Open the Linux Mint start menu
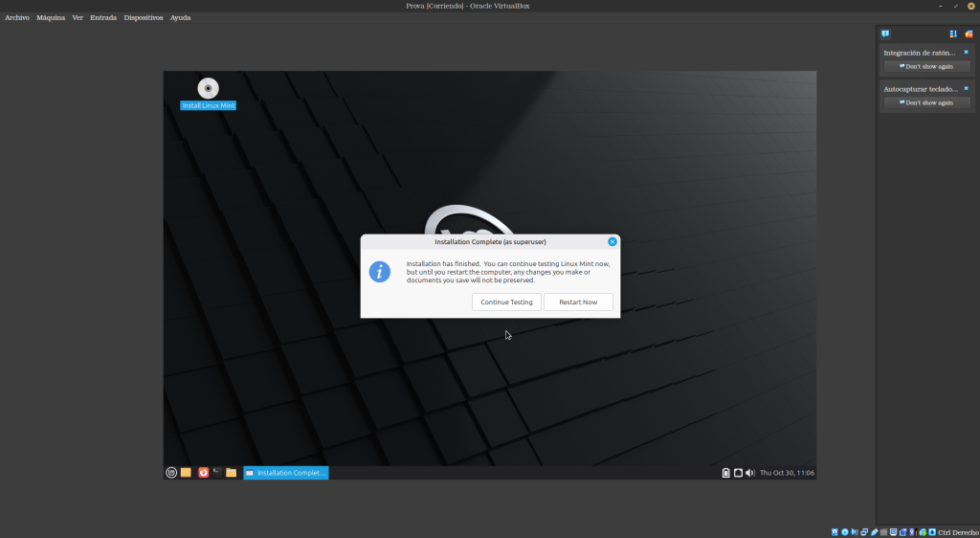The image size is (980, 538). coord(171,473)
